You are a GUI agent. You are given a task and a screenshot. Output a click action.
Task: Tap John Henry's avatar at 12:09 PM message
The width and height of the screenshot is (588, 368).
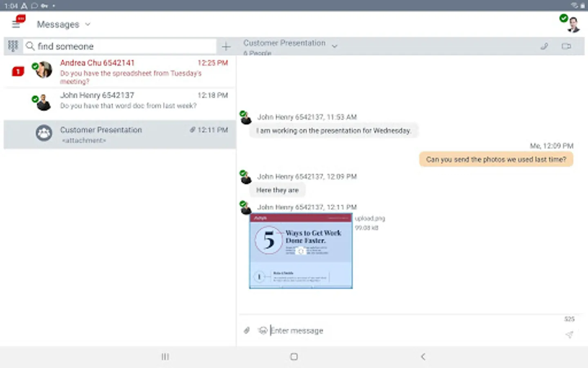(246, 177)
